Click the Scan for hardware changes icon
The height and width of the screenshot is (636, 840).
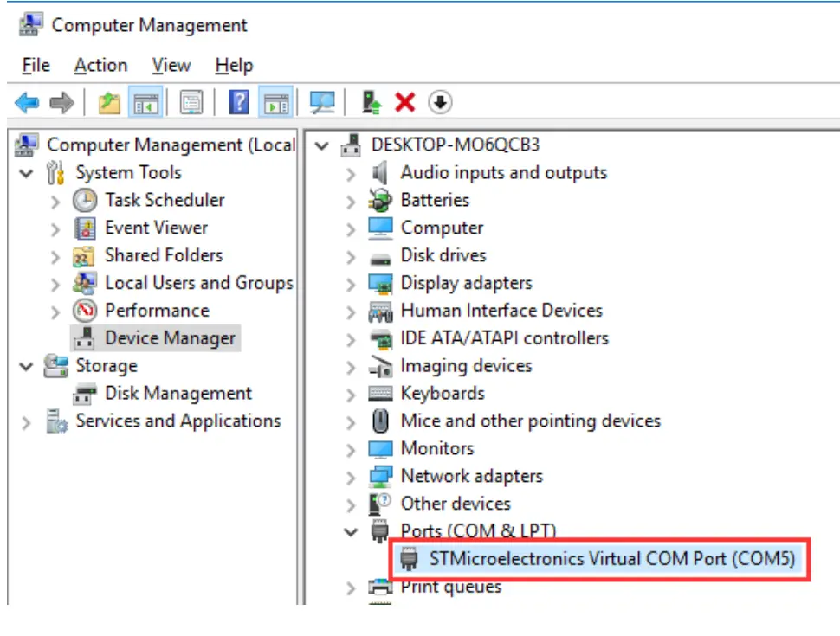coord(322,102)
